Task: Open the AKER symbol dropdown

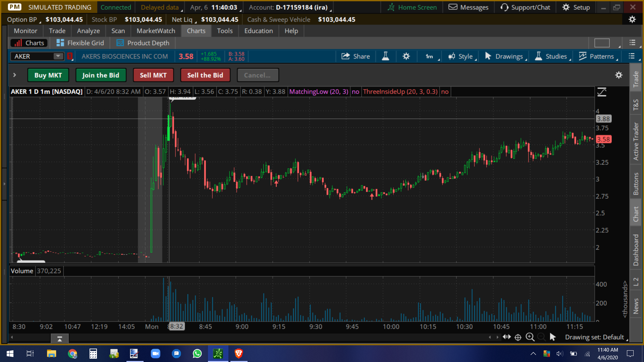Action: 58,56
